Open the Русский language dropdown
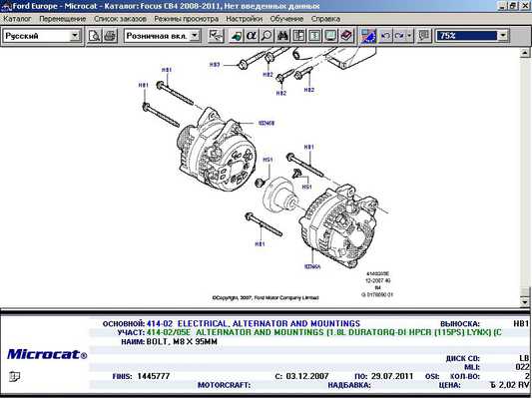The width and height of the screenshot is (532, 399). (75, 35)
